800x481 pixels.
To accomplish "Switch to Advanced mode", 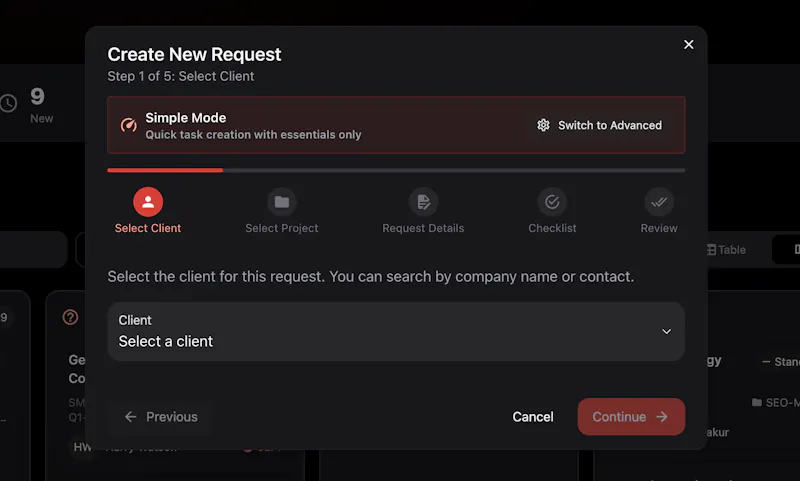I will click(599, 125).
